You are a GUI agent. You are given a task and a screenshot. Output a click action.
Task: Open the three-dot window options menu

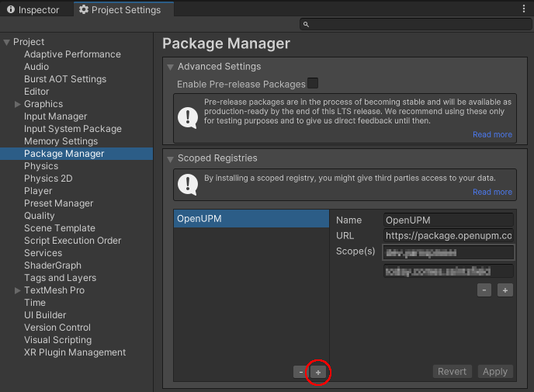[x=524, y=9]
